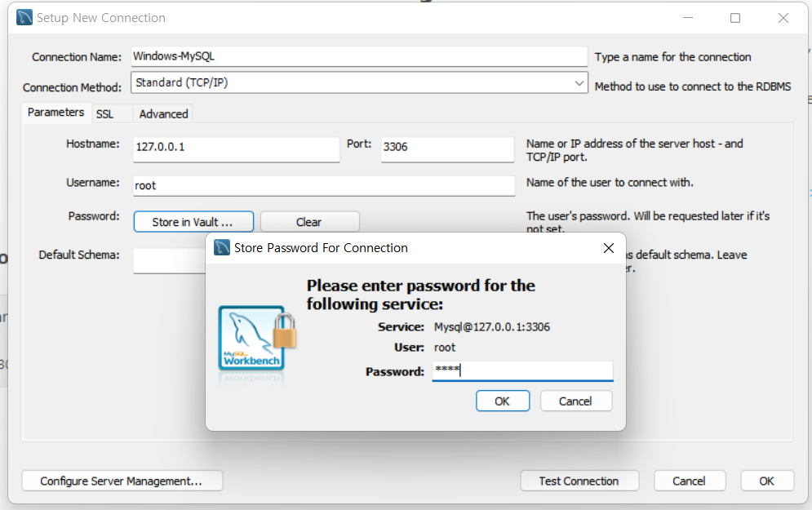Cancel the Setup New Connection window
812x510 pixels.
(690, 481)
